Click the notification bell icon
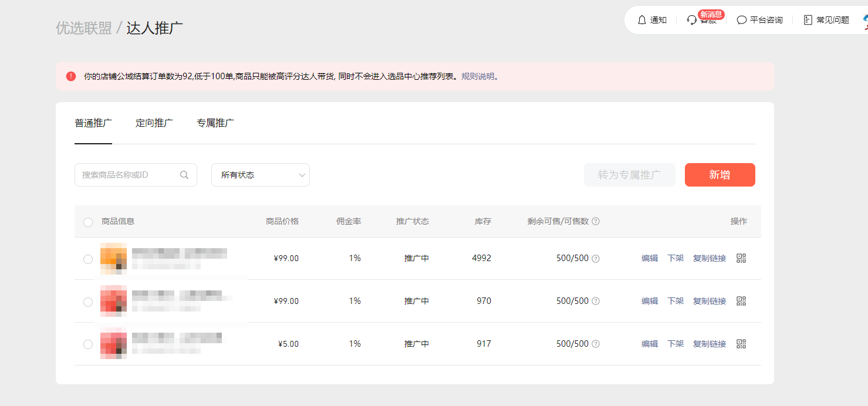The image size is (868, 406). click(641, 20)
